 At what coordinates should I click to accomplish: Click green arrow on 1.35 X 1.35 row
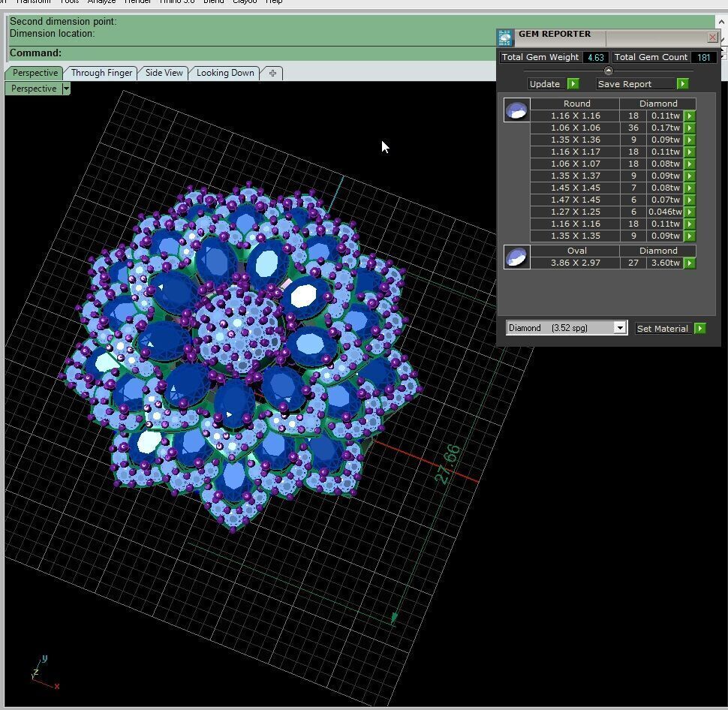pyautogui.click(x=690, y=236)
